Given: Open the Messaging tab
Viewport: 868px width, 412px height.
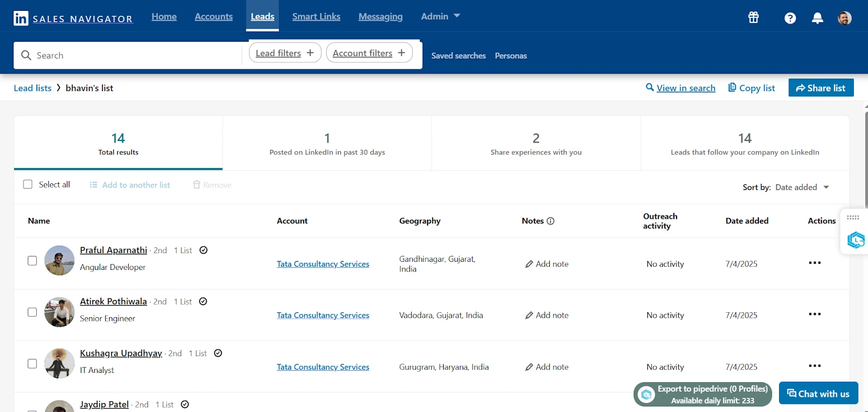Looking at the screenshot, I should (380, 16).
